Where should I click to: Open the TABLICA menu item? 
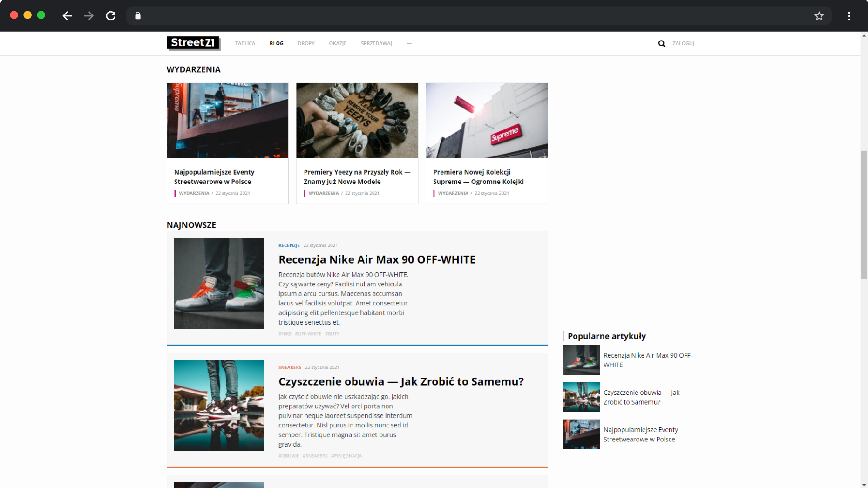click(245, 43)
